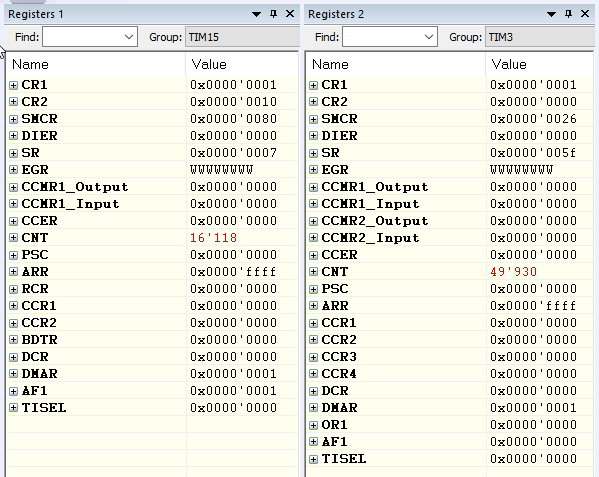The width and height of the screenshot is (599, 477).
Task: Expand PSC in TIM15 registers
Action: pos(13,255)
